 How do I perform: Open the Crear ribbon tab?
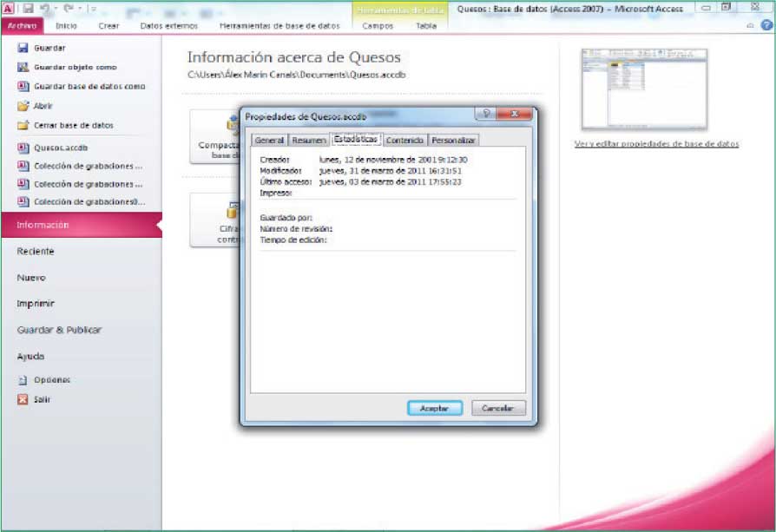coord(109,26)
